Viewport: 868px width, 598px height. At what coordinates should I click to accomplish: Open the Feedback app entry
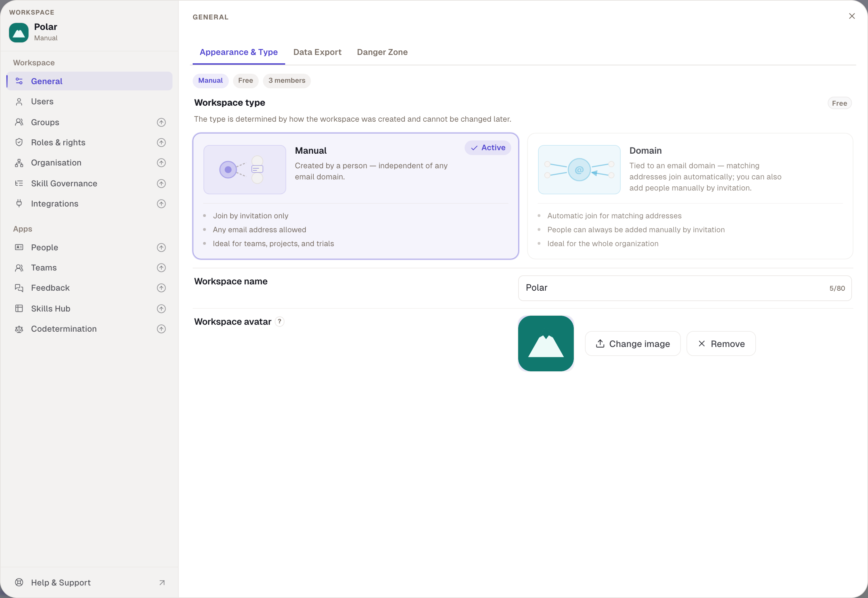pyautogui.click(x=89, y=288)
